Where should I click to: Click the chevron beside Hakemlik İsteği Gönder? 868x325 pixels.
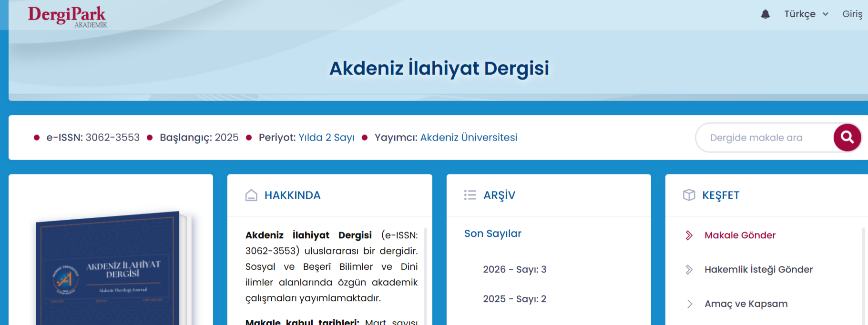689,270
